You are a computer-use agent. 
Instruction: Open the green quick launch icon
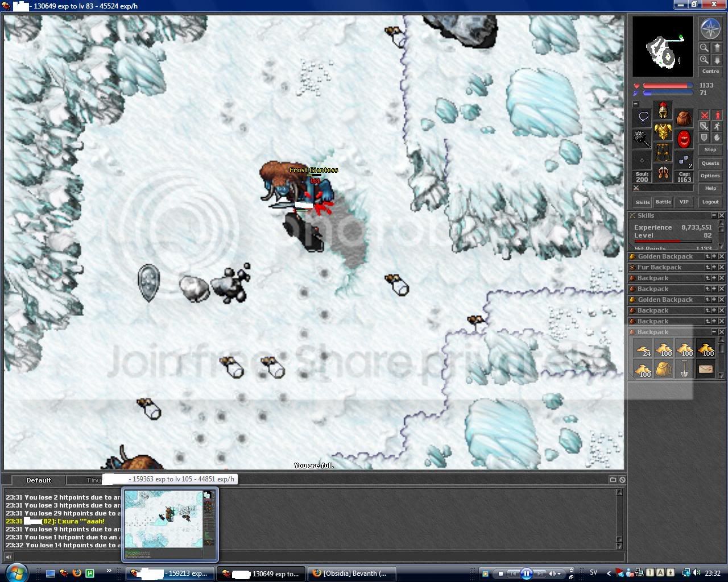(x=90, y=573)
